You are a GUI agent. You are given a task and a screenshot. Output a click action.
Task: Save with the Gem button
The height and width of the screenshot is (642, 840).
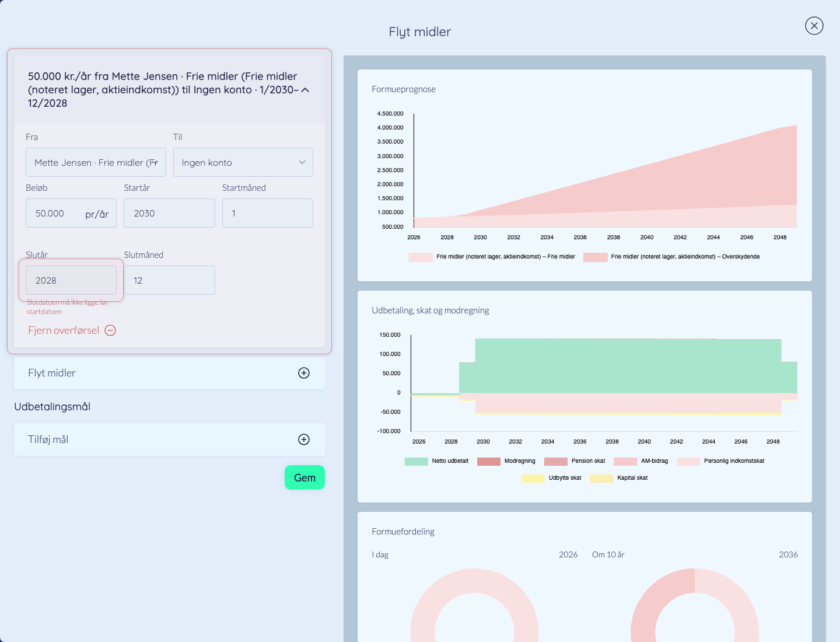pos(304,477)
